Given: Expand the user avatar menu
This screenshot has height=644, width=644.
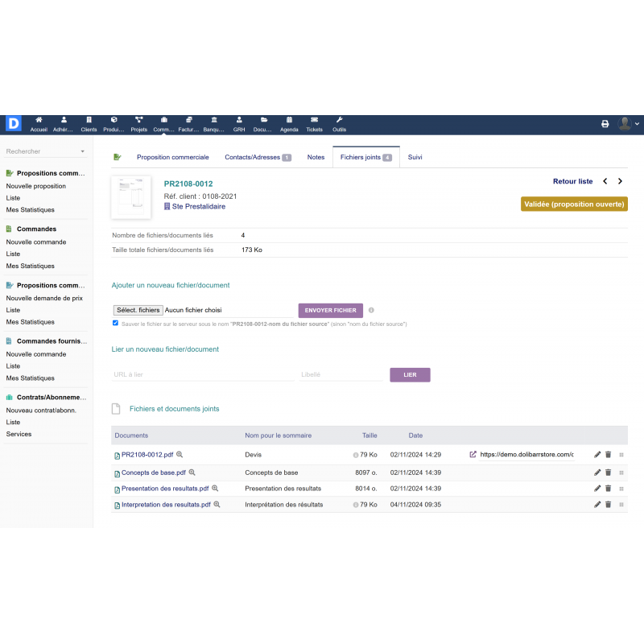Looking at the screenshot, I should pyautogui.click(x=628, y=124).
